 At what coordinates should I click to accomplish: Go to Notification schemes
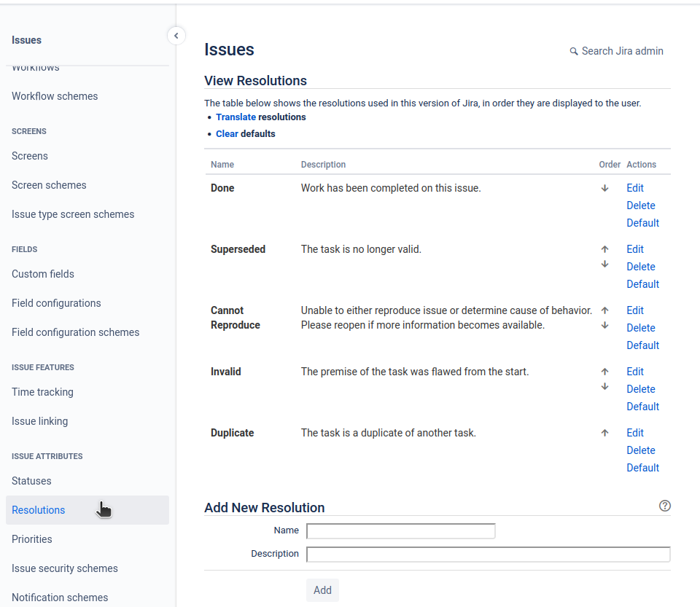(x=60, y=598)
